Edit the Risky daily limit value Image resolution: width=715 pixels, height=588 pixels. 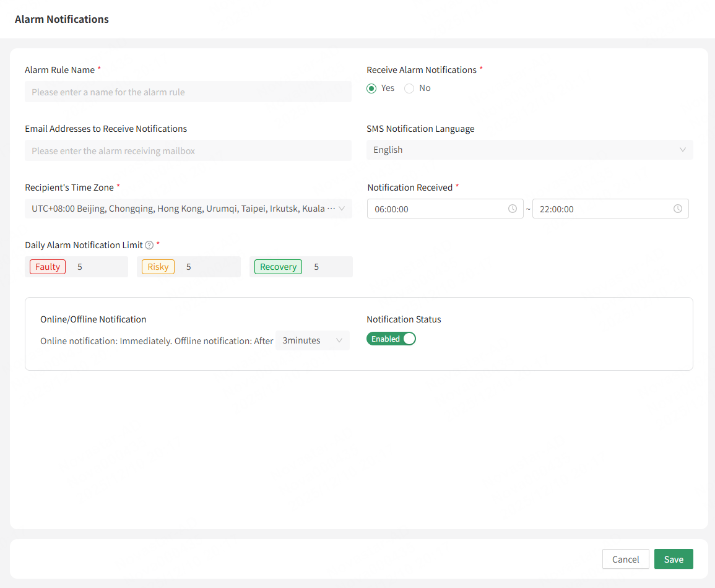(209, 267)
